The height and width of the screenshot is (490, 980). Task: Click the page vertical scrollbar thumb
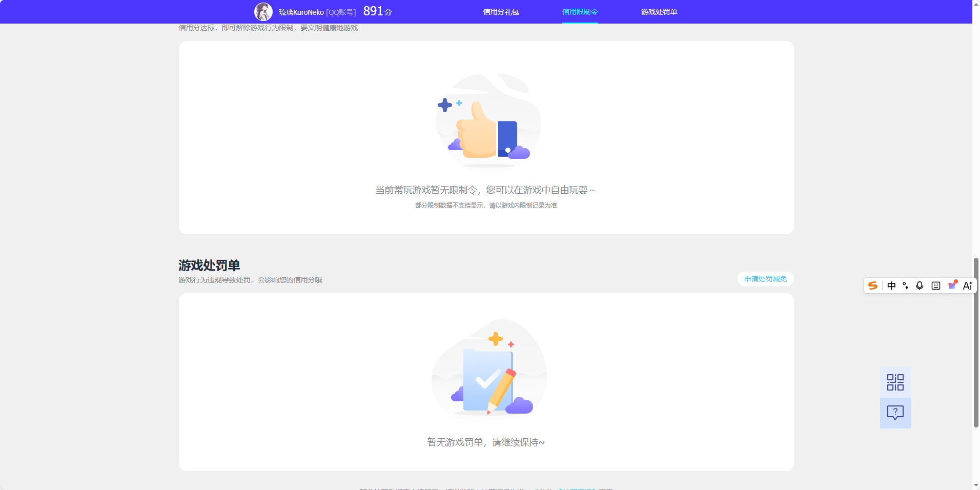coord(976,342)
